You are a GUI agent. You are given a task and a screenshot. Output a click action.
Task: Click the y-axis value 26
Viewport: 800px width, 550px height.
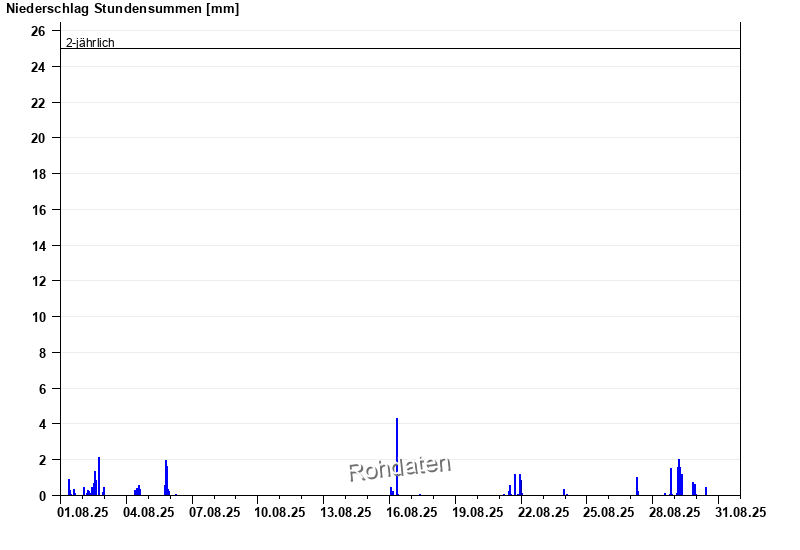38,31
